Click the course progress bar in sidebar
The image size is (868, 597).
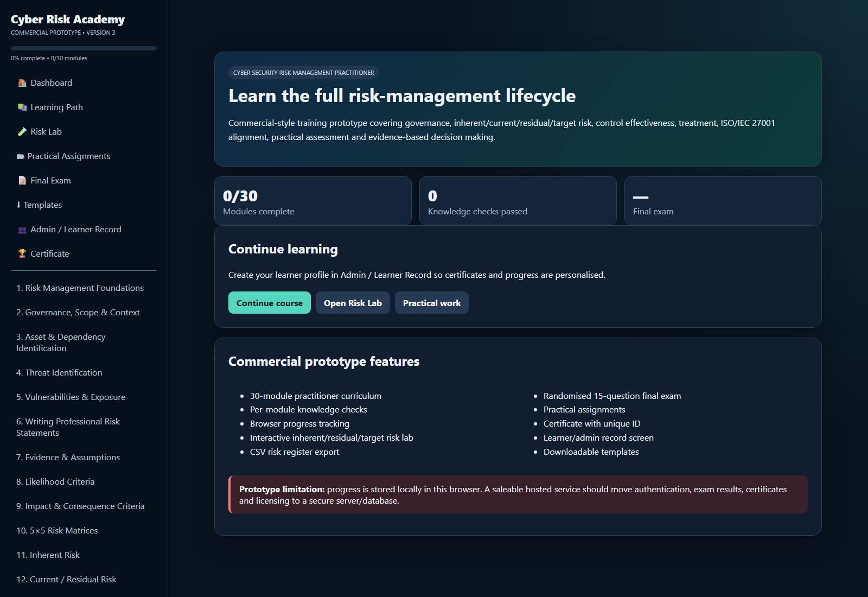coord(84,48)
